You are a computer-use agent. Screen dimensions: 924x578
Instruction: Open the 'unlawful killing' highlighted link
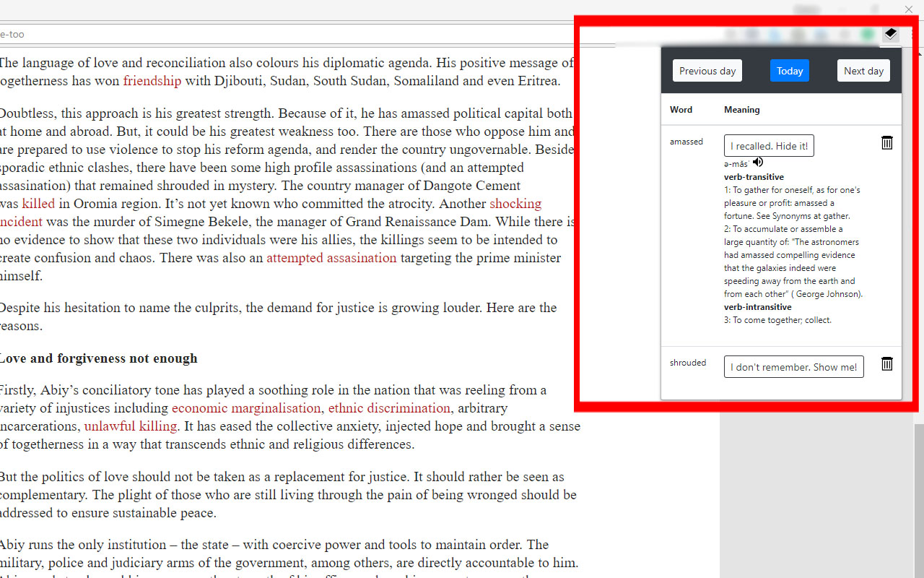pos(130,426)
